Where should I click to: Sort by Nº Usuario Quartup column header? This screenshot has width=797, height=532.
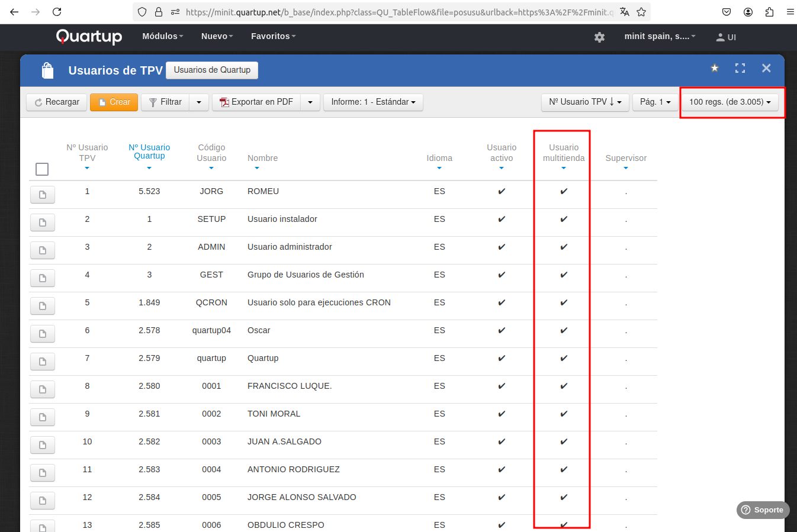point(149,152)
